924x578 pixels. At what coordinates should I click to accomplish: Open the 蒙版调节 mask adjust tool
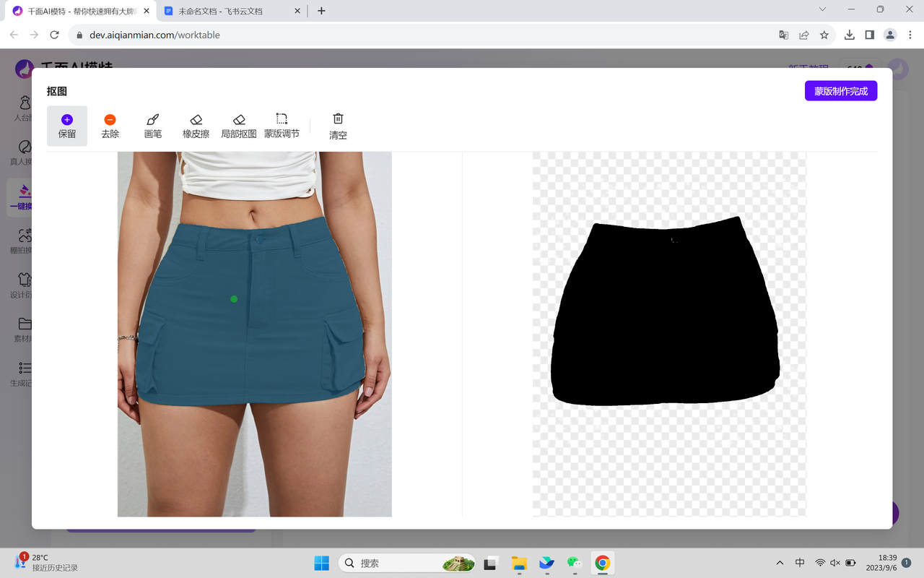(282, 126)
